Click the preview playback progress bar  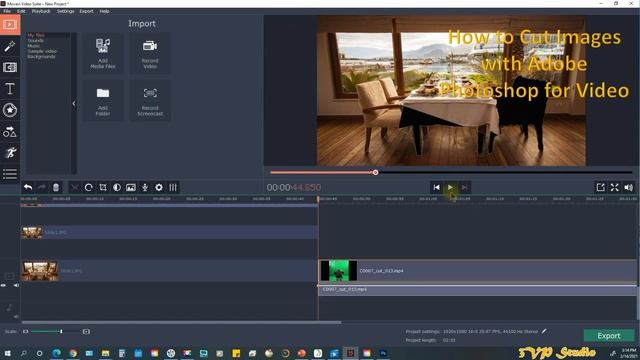tap(451, 172)
